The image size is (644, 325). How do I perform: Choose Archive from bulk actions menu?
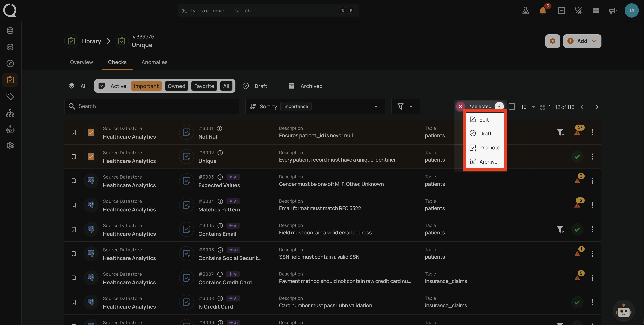(x=484, y=162)
